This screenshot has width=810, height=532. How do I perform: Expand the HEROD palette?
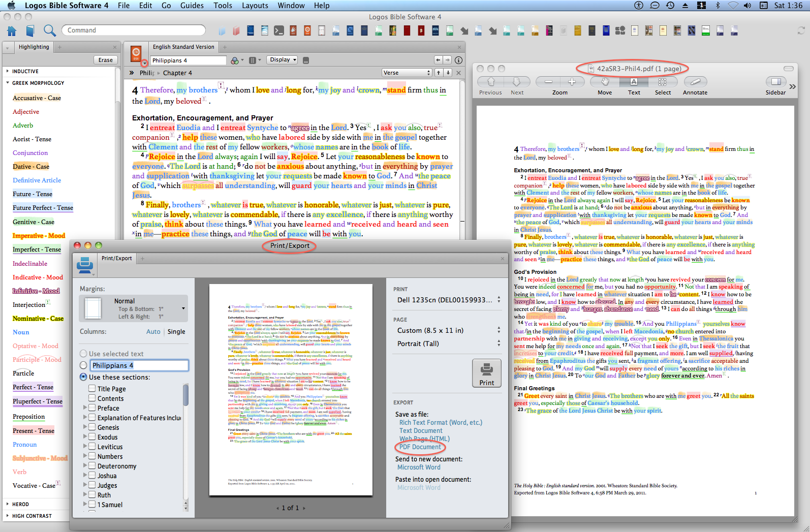8,504
